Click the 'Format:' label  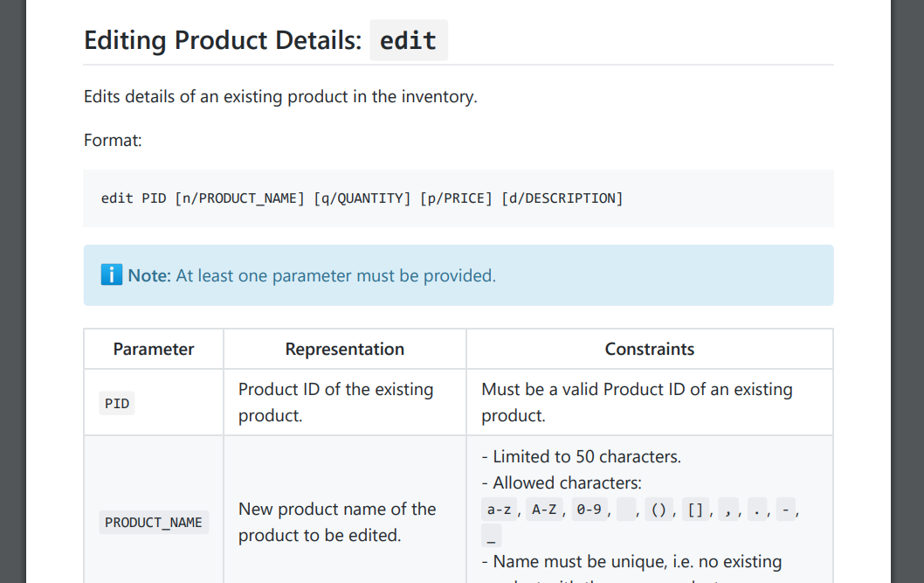coord(113,141)
